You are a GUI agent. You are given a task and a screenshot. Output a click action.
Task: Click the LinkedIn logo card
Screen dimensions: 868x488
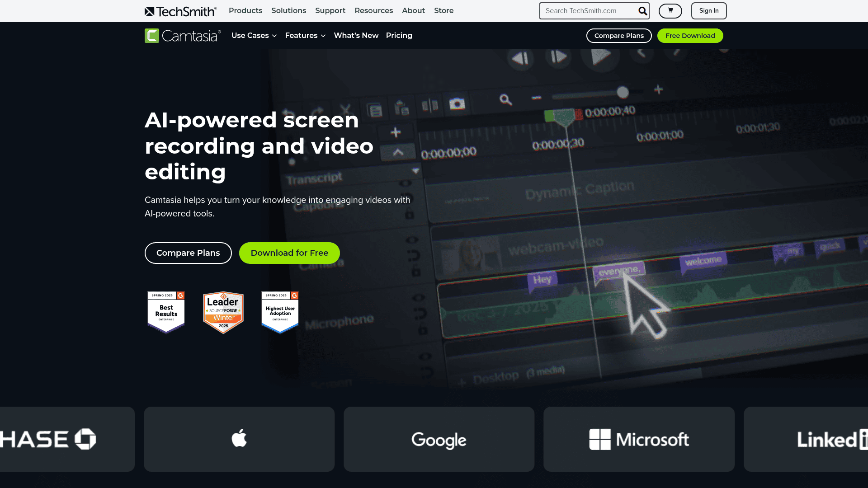tap(806, 439)
